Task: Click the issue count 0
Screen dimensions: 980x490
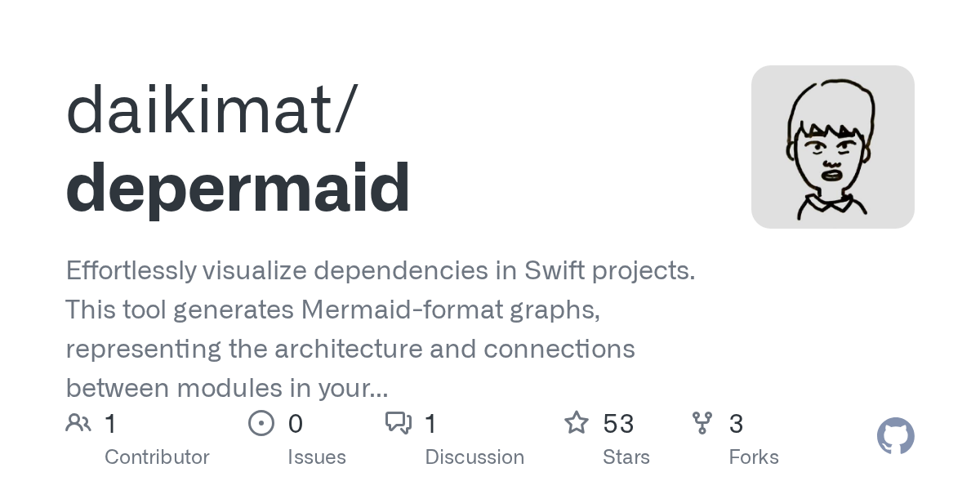Action: [x=296, y=424]
